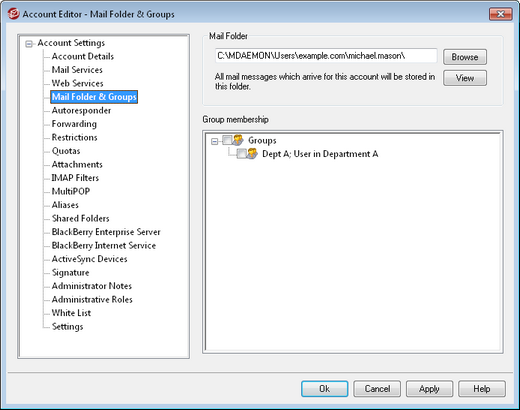Viewport: 520px width, 410px height.
Task: Open the Account Details page
Action: [x=83, y=56]
